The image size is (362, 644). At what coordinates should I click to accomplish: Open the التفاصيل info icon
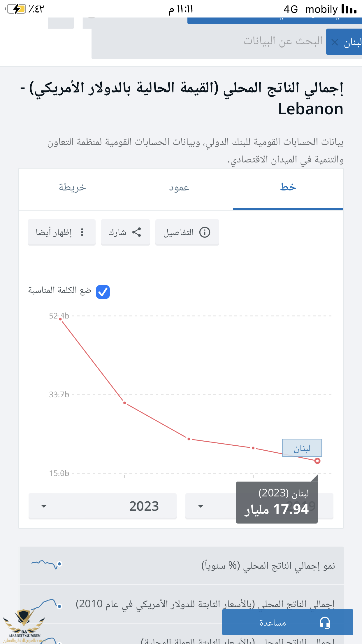coord(205,232)
